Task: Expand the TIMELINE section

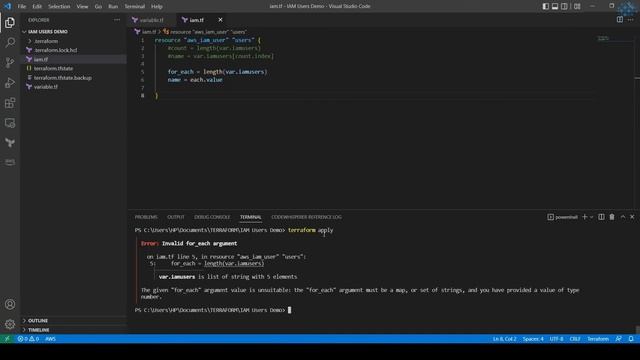Action: click(x=74, y=329)
